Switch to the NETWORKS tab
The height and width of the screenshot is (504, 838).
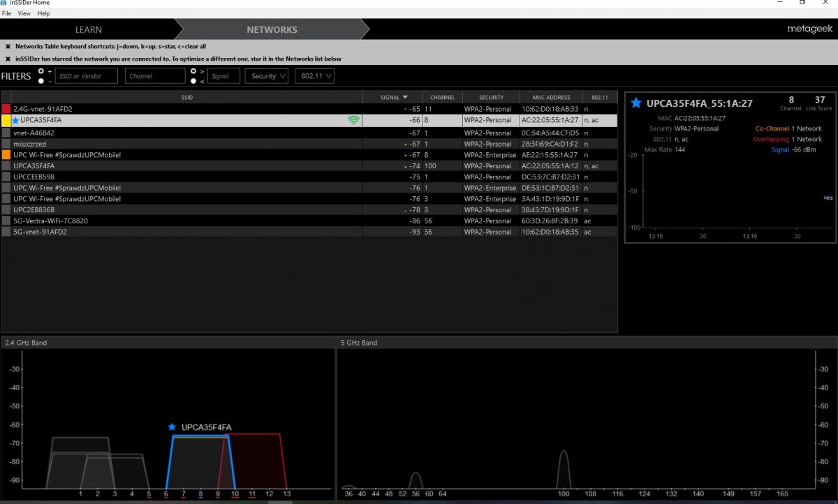tap(272, 29)
